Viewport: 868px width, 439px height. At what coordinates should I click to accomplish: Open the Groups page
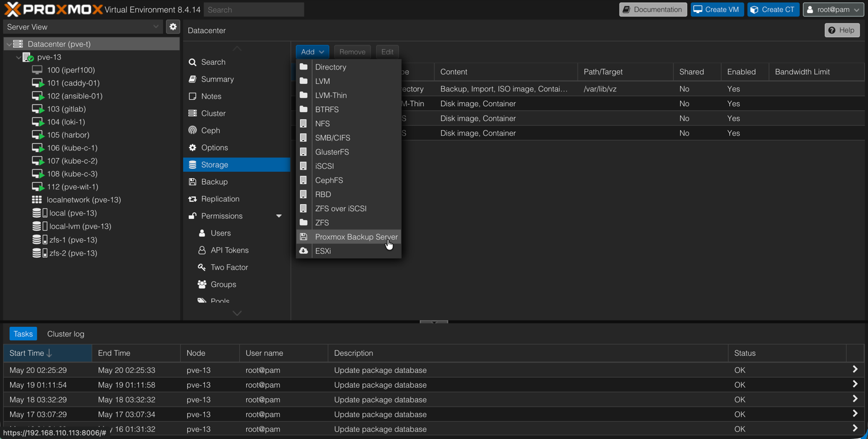click(x=237, y=284)
